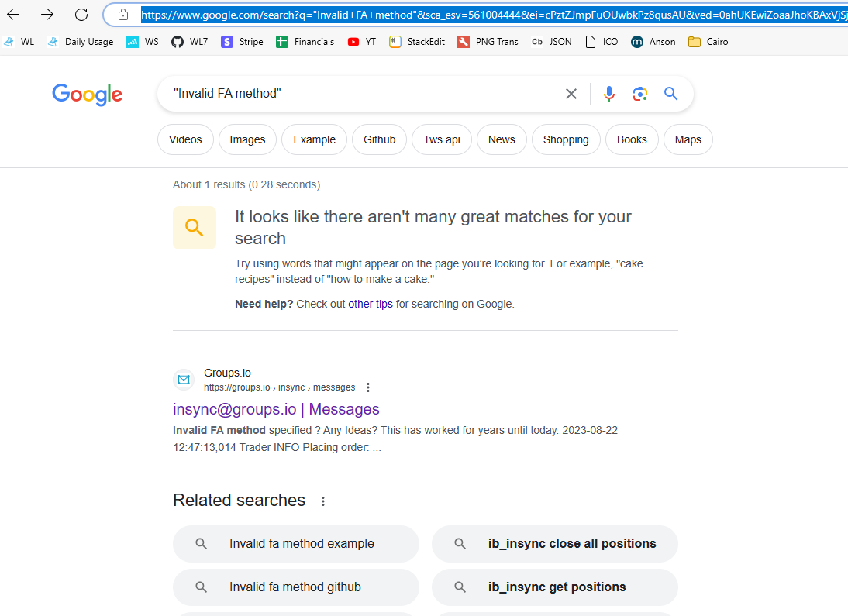Start voice search with the microphone icon
The image size is (848, 616).
tap(609, 94)
